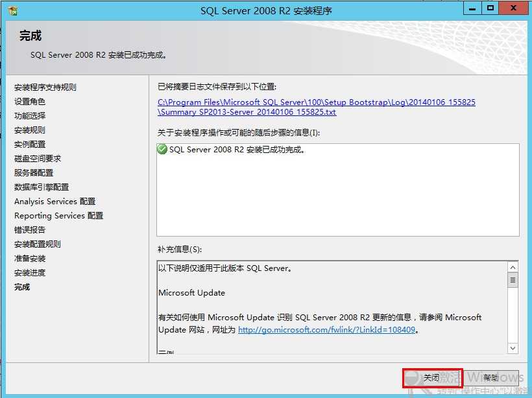
Task: Select the 安装进度 step
Action: pos(29,272)
